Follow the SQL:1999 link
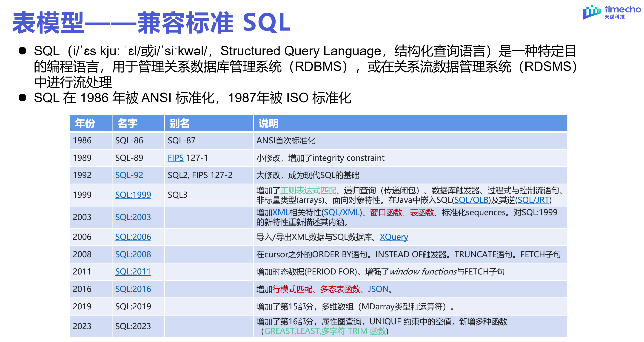Viewport: 644px width, 342px height. pos(133,195)
